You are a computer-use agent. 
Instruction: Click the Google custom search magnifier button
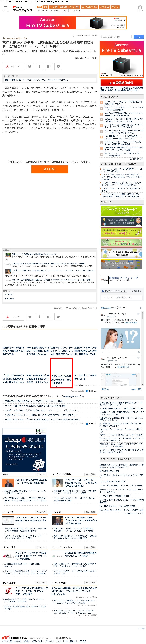tap(138, 37)
